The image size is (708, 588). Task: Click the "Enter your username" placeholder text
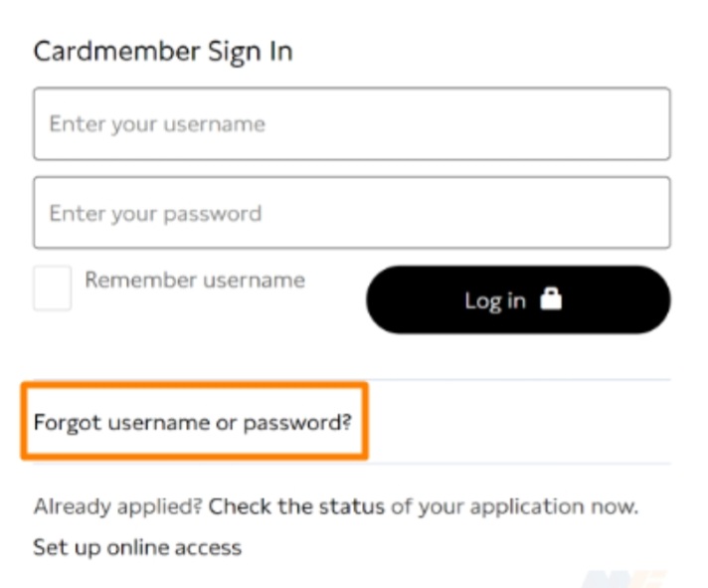click(157, 124)
